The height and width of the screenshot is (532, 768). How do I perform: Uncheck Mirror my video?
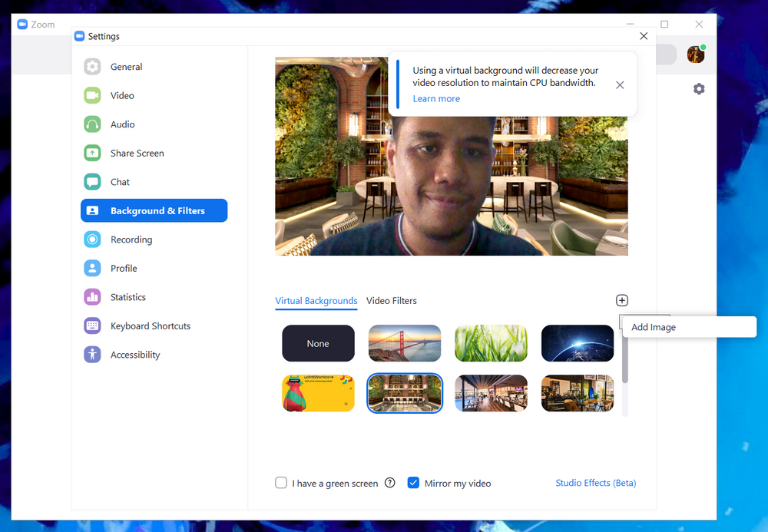click(413, 483)
